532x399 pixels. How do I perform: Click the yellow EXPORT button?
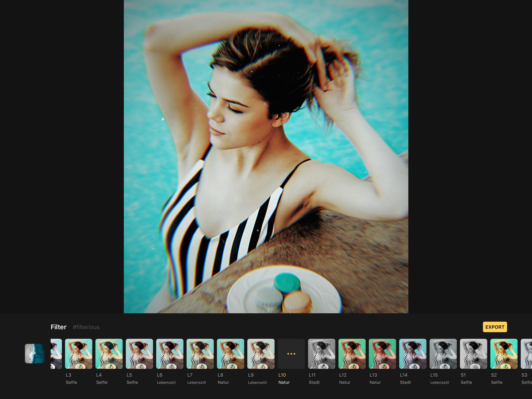[494, 327]
